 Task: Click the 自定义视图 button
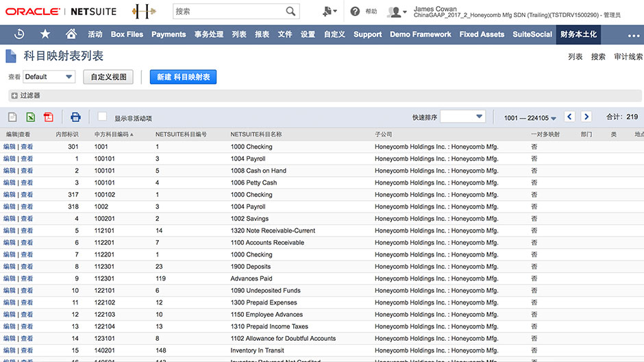108,77
